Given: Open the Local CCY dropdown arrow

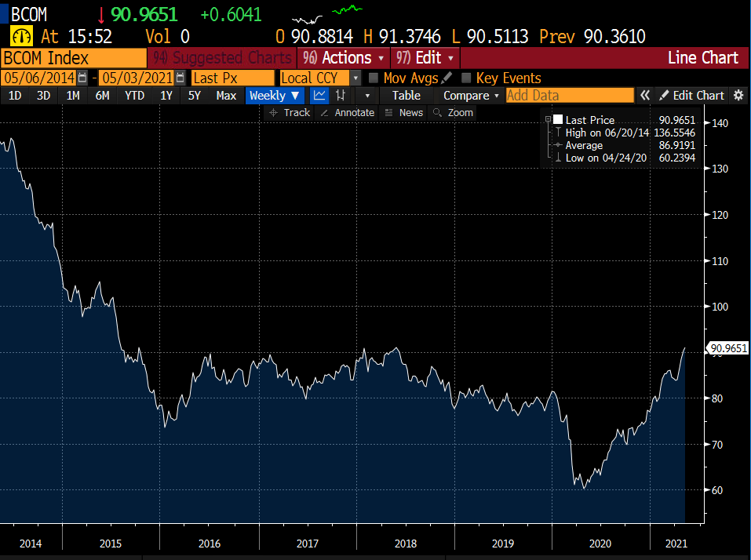Looking at the screenshot, I should tap(355, 78).
